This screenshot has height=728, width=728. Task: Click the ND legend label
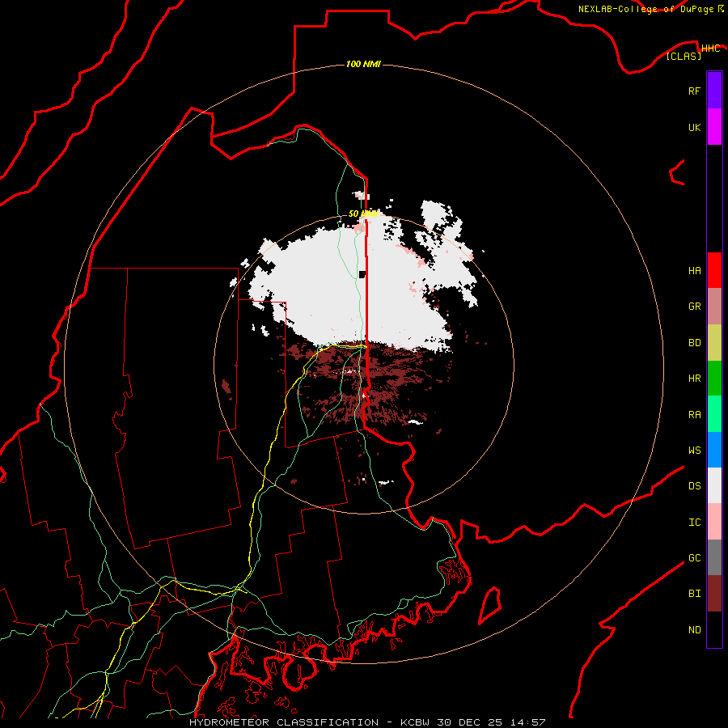[x=694, y=630]
